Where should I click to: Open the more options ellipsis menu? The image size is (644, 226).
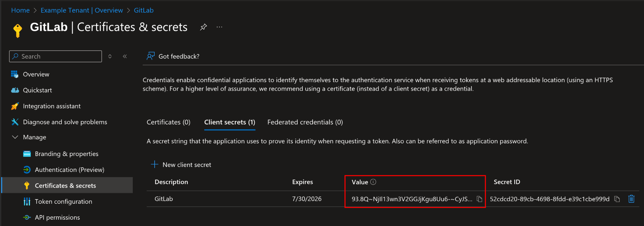220,27
